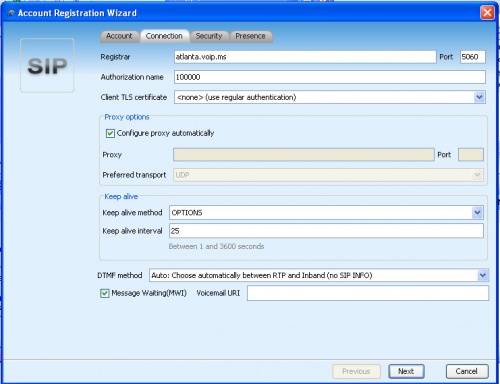This screenshot has width=500, height=384.
Task: Uncheck Configure proxy automatically
Action: click(110, 133)
